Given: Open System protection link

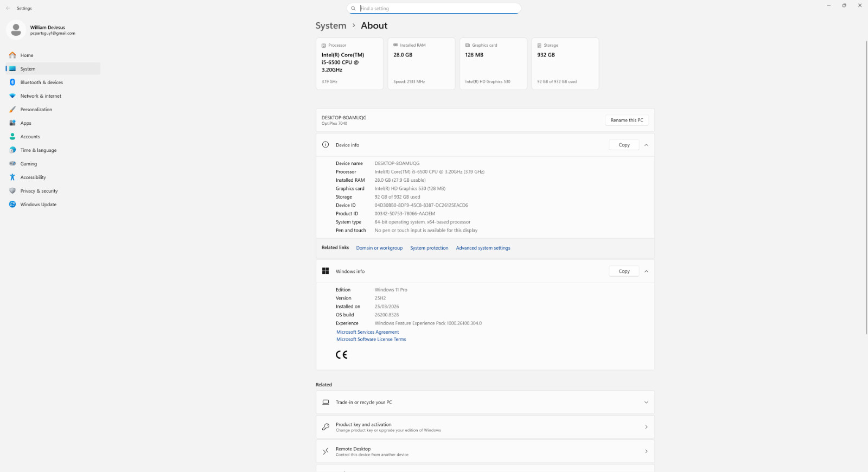Looking at the screenshot, I should [x=429, y=248].
